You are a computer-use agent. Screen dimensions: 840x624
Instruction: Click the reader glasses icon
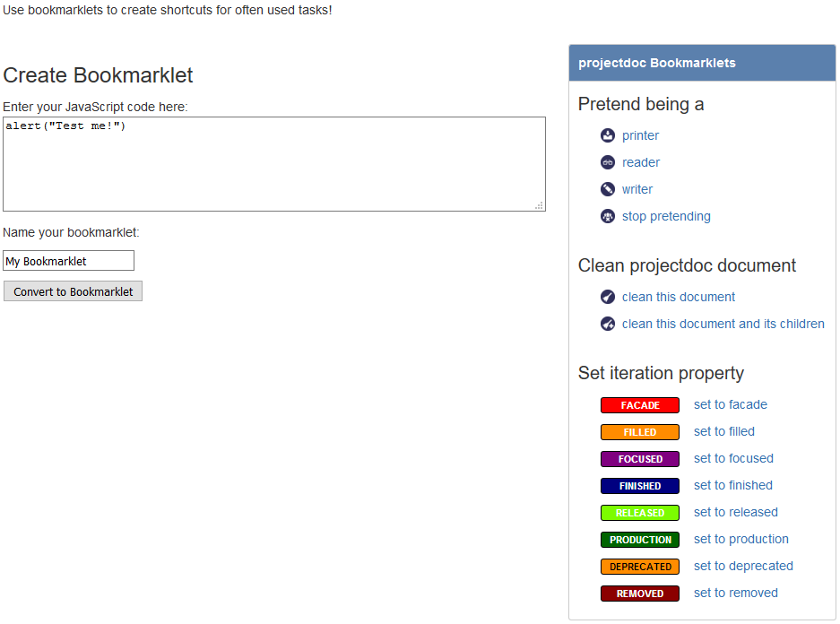[x=608, y=162]
